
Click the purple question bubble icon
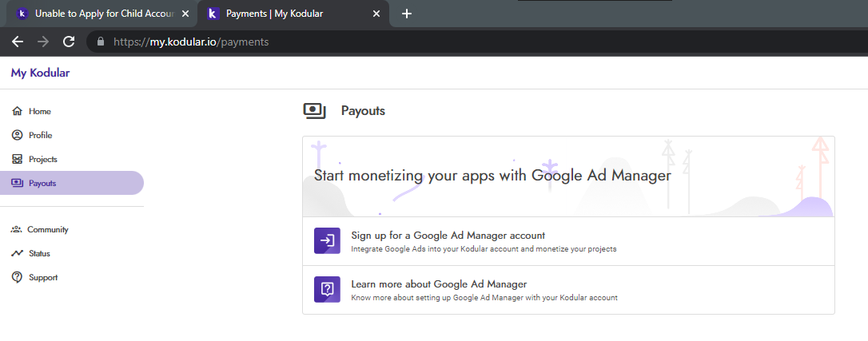pyautogui.click(x=327, y=289)
